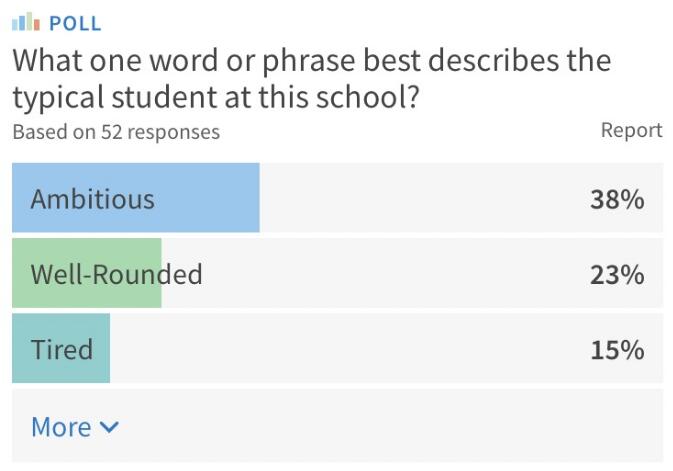Click empty area right of More chevron
The height and width of the screenshot is (471, 673).
(400, 426)
